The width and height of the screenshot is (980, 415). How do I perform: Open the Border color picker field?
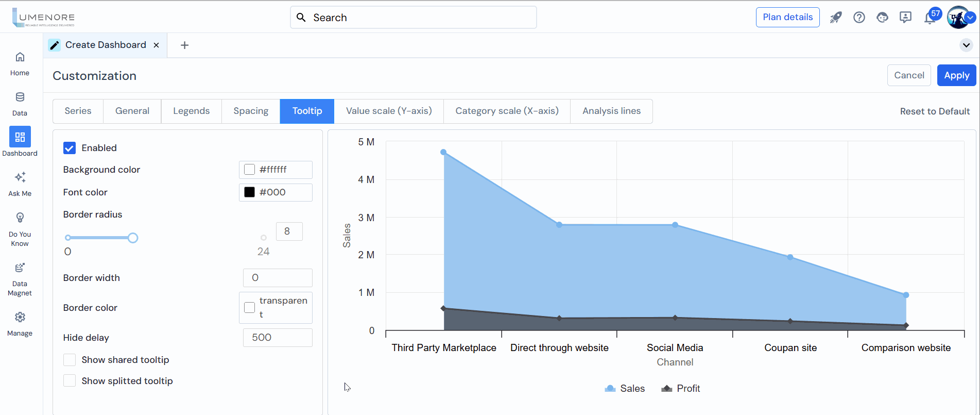(276, 308)
